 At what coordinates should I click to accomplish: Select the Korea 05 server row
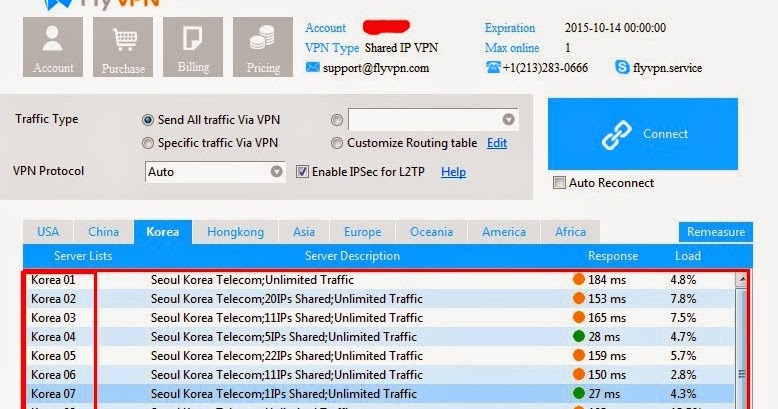pyautogui.click(x=380, y=355)
